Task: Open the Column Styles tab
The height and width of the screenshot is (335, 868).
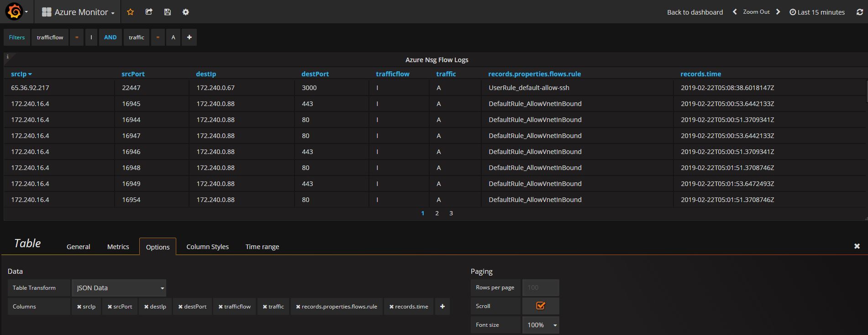Action: click(207, 247)
